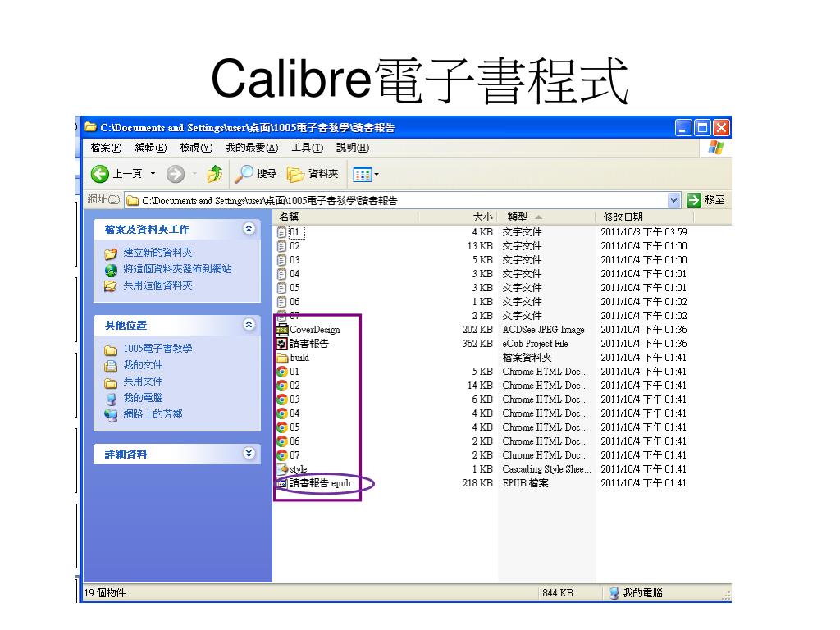Click 將這個資料夾發佈到網站 link
840x630 pixels.
177,269
